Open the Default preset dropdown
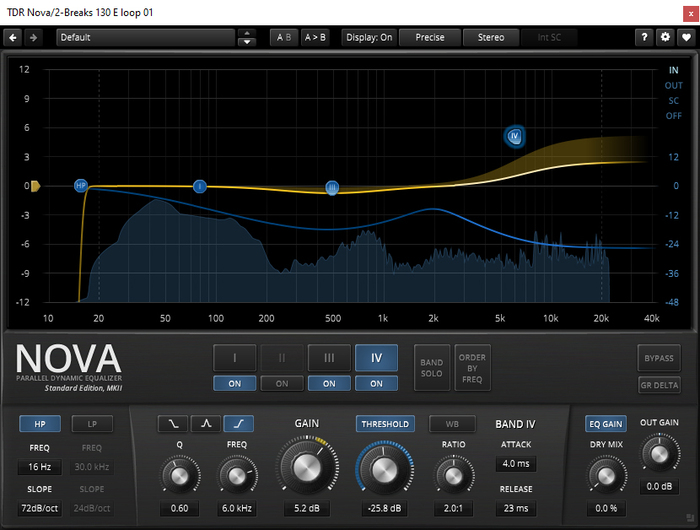 coord(145,37)
